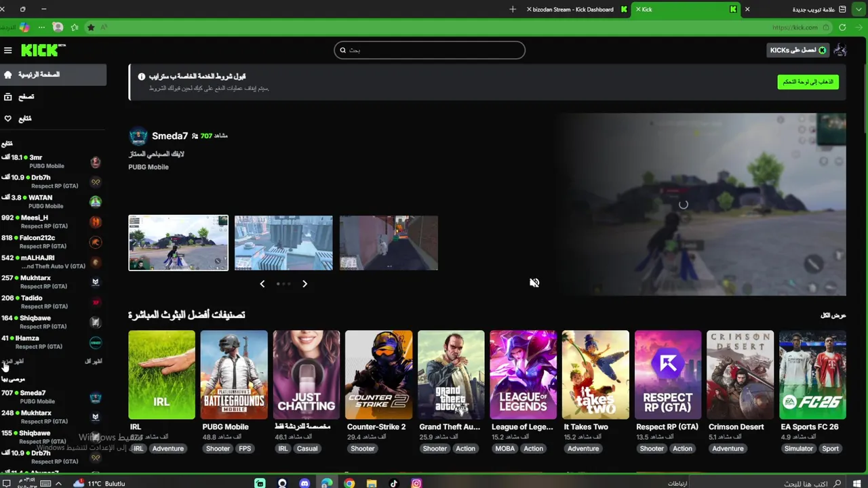868x488 pixels.
Task: Open the Counter-Strike 2 category card
Action: pos(378,375)
